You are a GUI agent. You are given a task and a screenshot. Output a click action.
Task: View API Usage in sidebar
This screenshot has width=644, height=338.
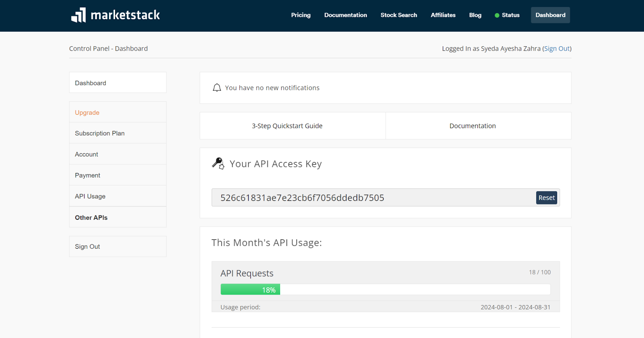tap(118, 196)
